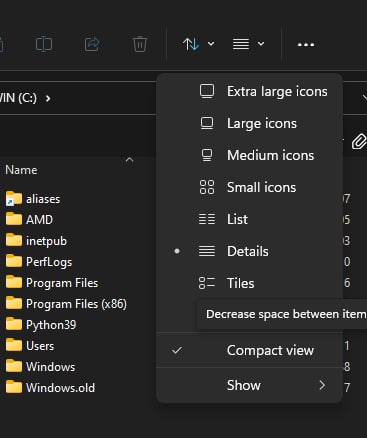Expand the chevron after WIN (C:)
367x438 pixels.
tap(48, 98)
